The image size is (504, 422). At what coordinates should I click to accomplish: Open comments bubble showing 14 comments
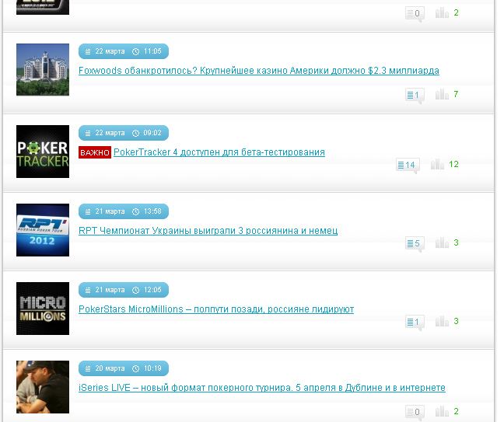408,166
